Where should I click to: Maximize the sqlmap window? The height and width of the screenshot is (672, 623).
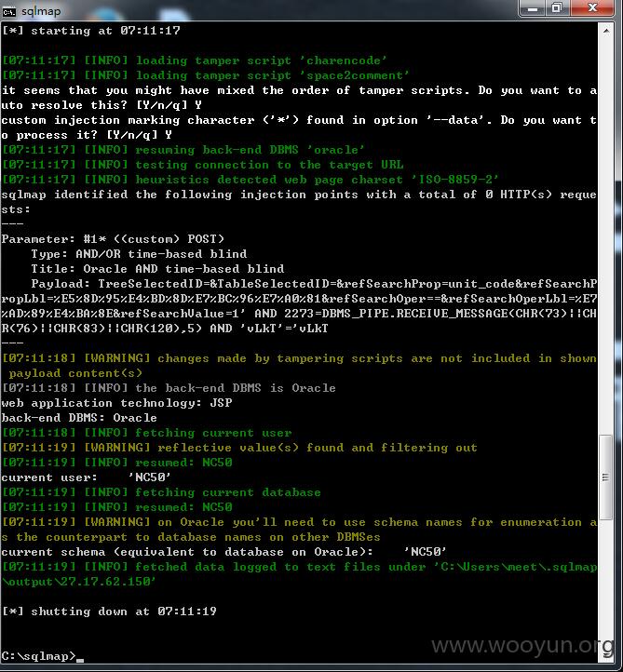558,7
